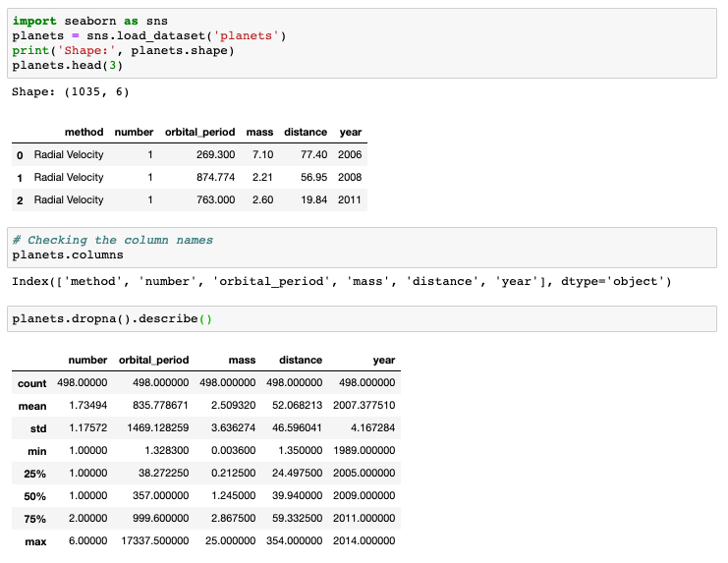Click the 'max' row label in describe table
This screenshot has height=563, width=728.
coord(35,541)
